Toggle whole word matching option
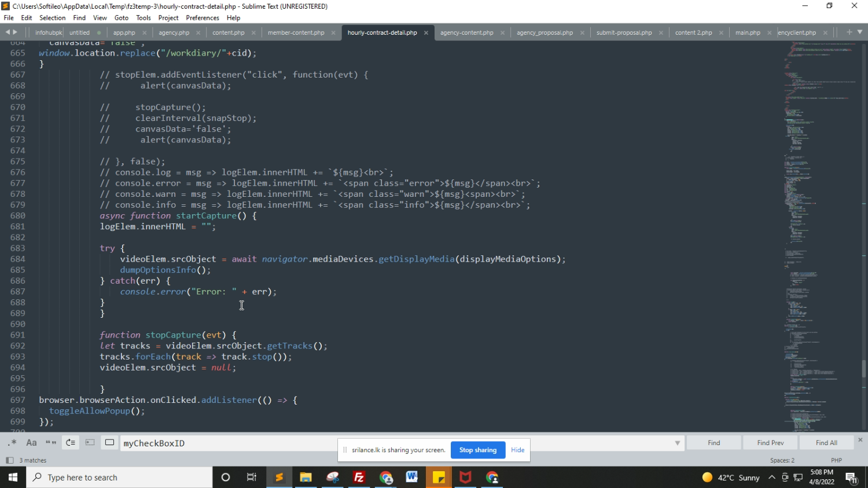Image resolution: width=868 pixels, height=488 pixels. point(51,443)
